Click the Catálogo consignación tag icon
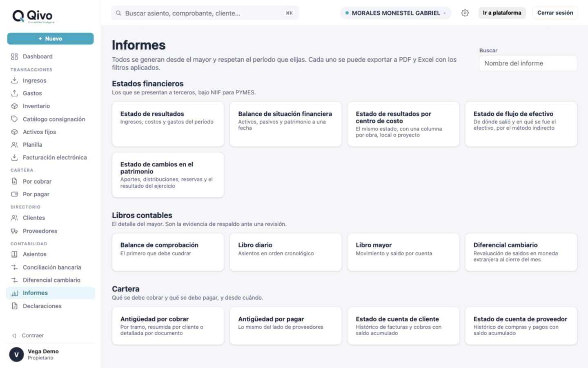The image size is (588, 368). tap(14, 119)
